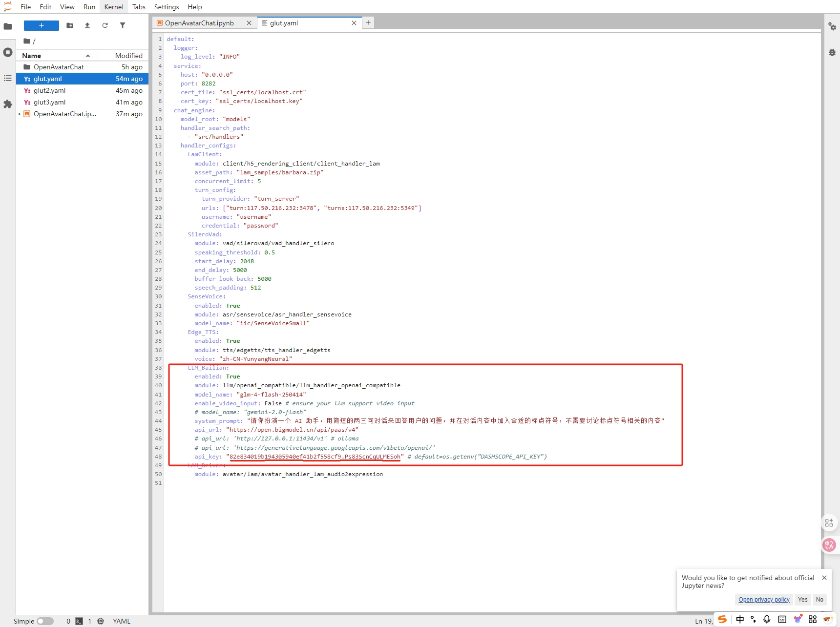The height and width of the screenshot is (627, 840).
Task: Open the Extension Manager puzzle icon
Action: click(8, 104)
